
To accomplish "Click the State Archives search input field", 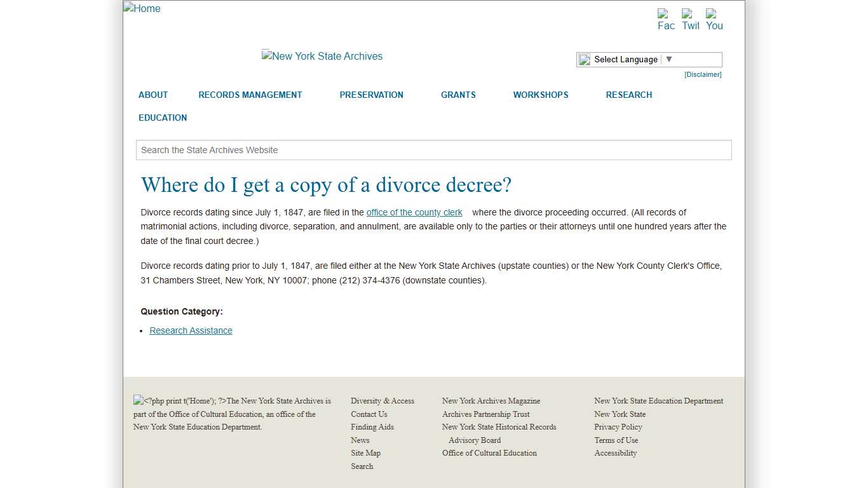I will click(434, 150).
